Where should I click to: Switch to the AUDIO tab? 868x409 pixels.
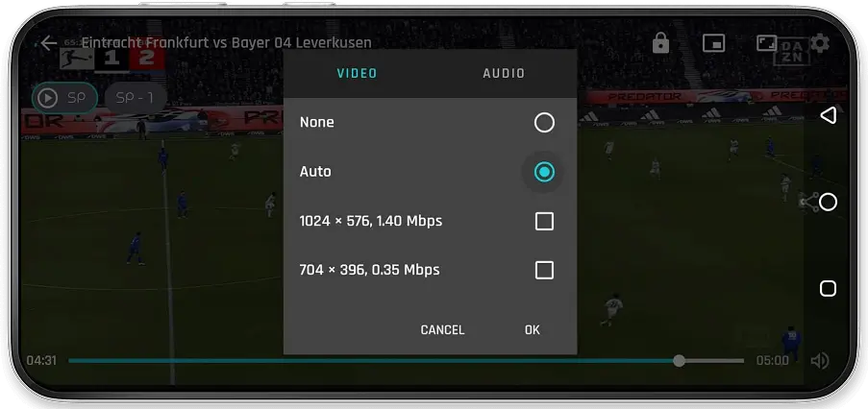(x=504, y=74)
